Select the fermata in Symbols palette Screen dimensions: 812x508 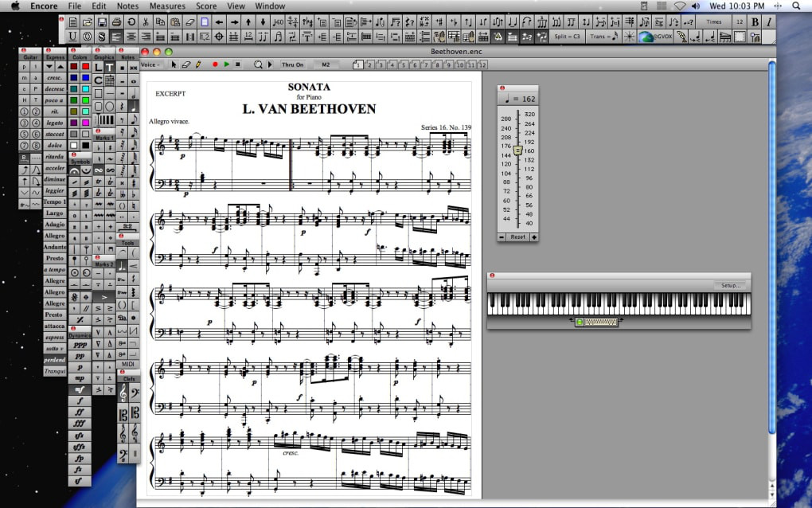(x=75, y=170)
